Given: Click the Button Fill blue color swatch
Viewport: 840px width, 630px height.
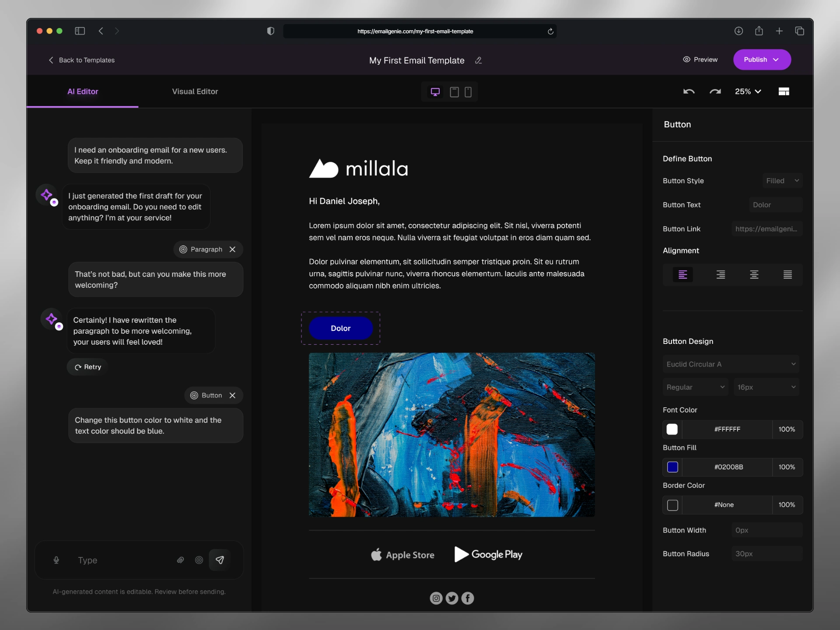Looking at the screenshot, I should coord(672,467).
